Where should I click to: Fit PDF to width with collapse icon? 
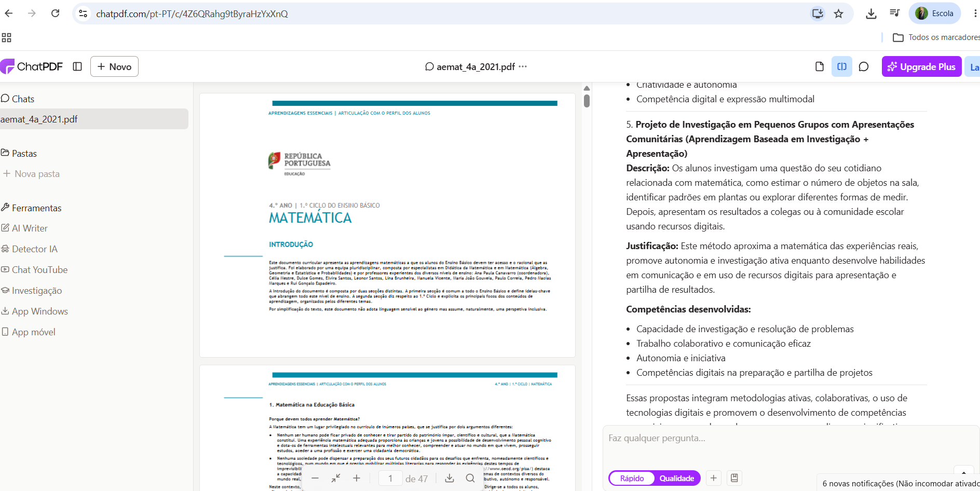coord(336,478)
